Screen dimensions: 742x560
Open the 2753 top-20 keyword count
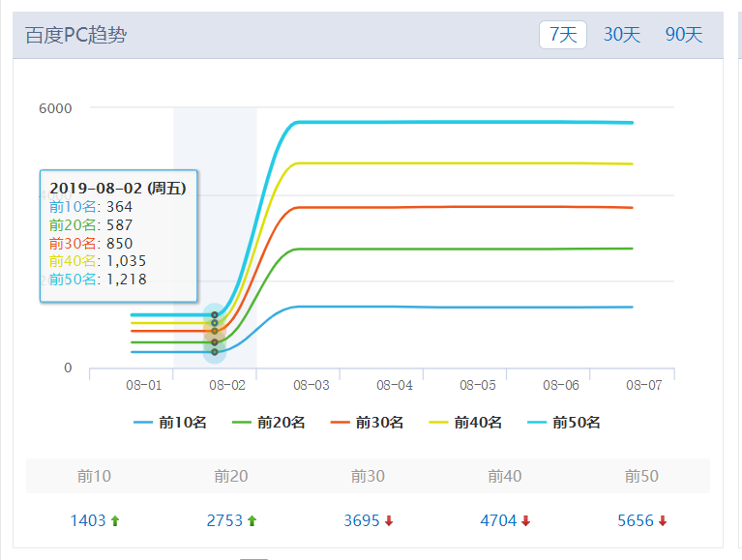click(224, 520)
